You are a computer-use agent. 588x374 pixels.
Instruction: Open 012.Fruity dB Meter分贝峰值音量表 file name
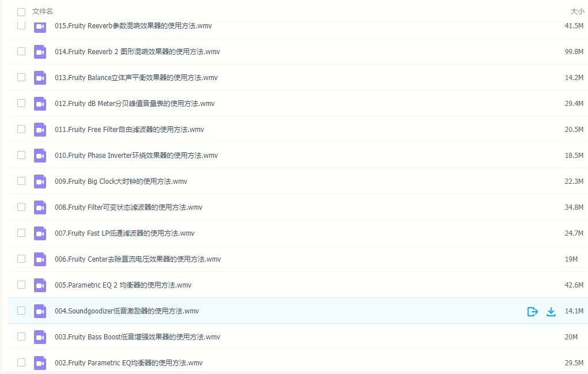point(135,103)
